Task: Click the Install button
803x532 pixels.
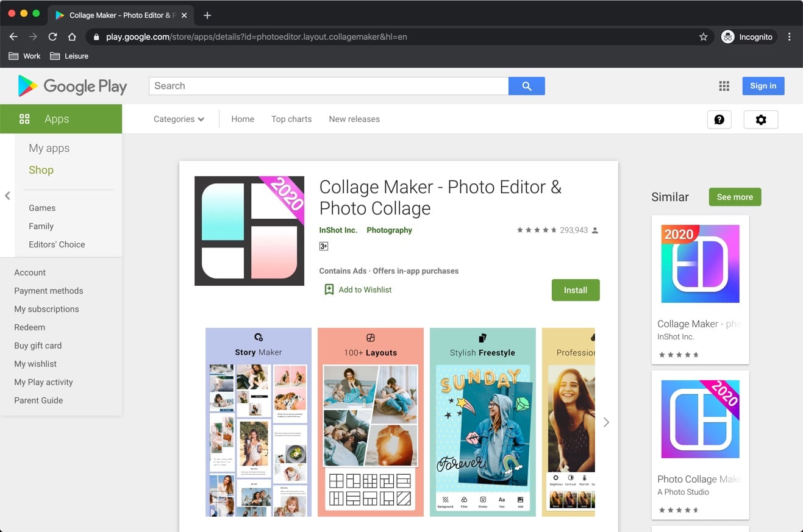Action: 575,289
